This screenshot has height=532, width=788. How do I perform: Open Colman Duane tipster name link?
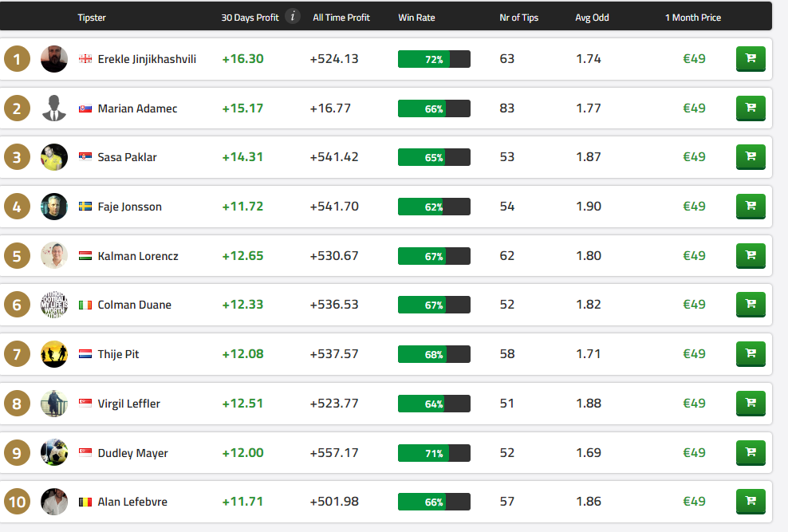134,305
